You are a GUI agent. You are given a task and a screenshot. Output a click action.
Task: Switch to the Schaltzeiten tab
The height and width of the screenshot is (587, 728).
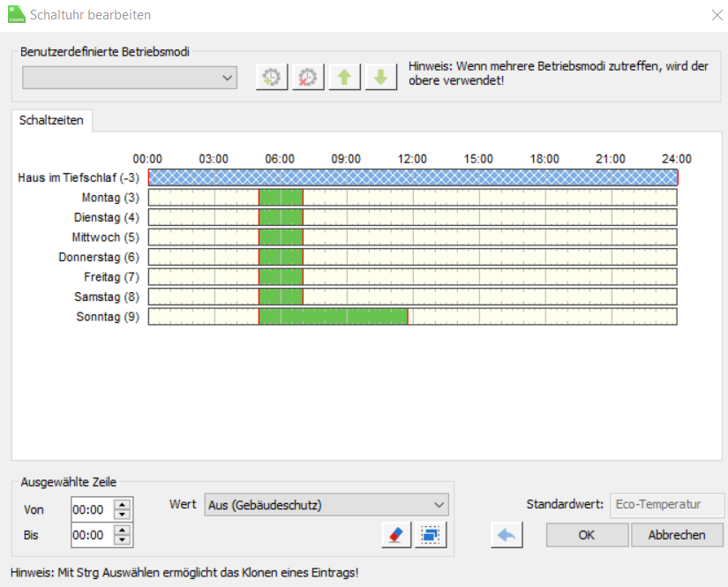coord(51,120)
